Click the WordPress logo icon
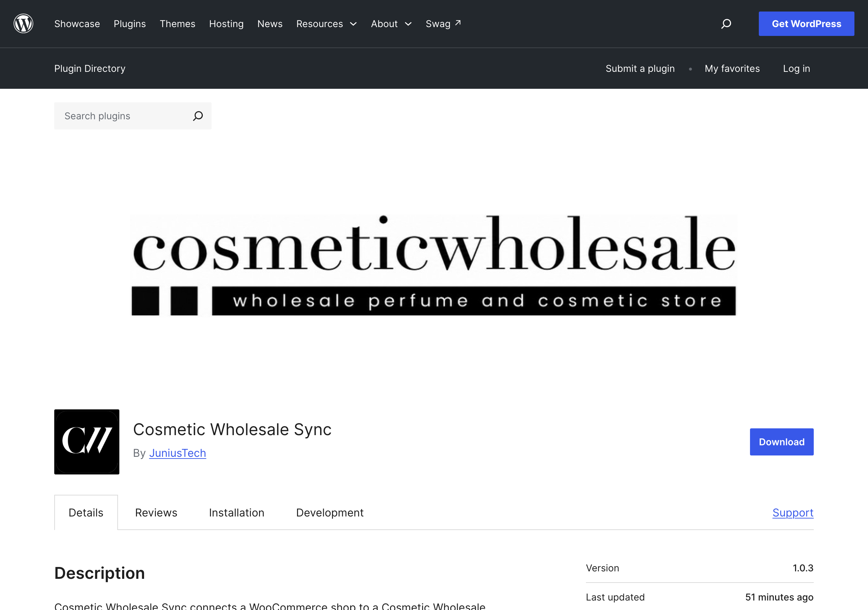Viewport: 868px width, 610px height. [x=23, y=23]
